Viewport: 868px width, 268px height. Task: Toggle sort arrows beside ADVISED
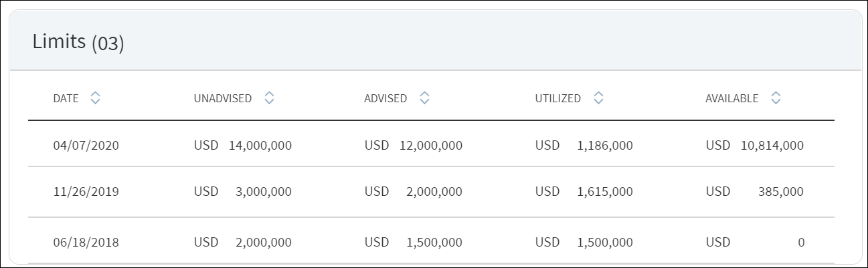coord(424,98)
